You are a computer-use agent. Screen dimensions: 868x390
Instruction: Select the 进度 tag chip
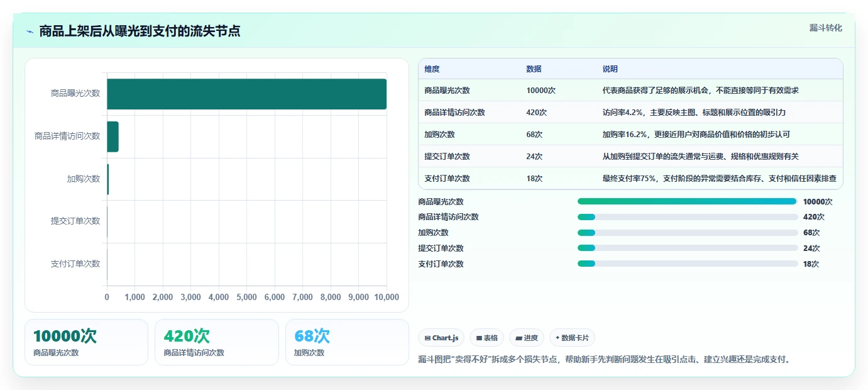click(x=527, y=338)
